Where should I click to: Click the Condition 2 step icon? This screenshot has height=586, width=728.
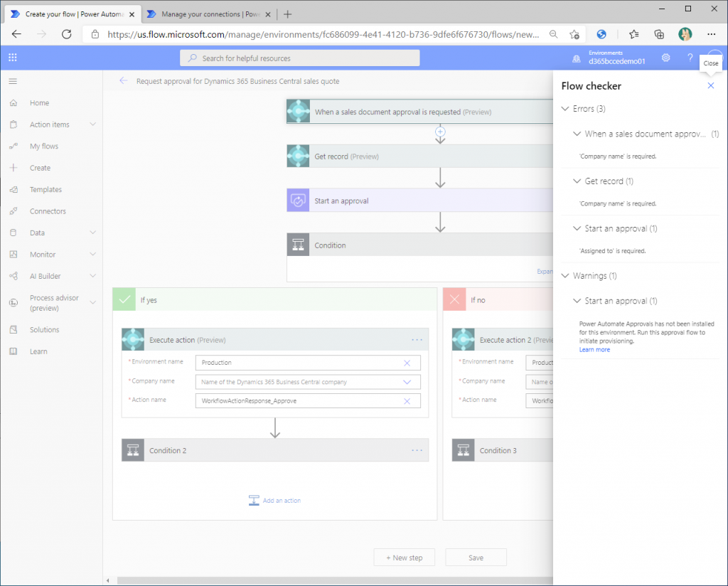point(133,450)
